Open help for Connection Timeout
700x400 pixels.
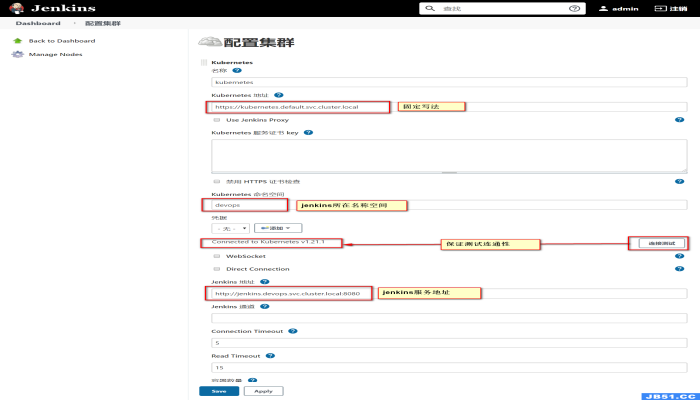293,331
